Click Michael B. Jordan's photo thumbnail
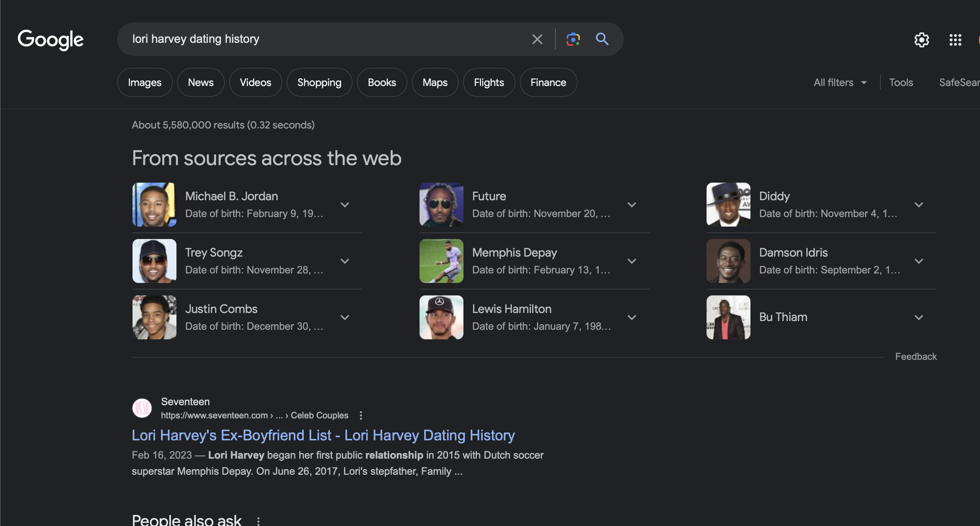The width and height of the screenshot is (980, 526). point(154,205)
